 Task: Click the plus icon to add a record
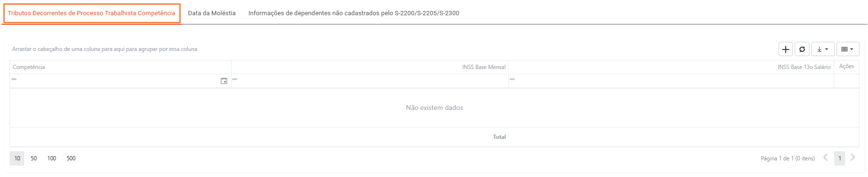(786, 49)
